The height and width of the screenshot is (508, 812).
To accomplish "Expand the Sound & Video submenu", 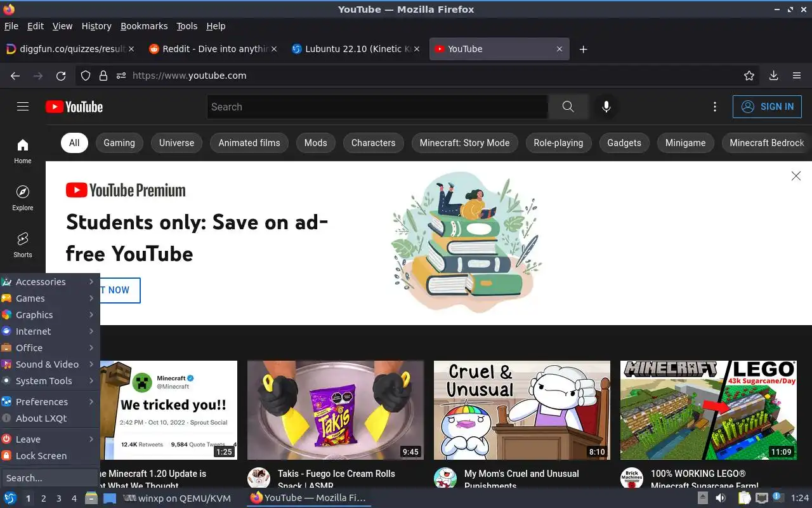I will coord(49,364).
